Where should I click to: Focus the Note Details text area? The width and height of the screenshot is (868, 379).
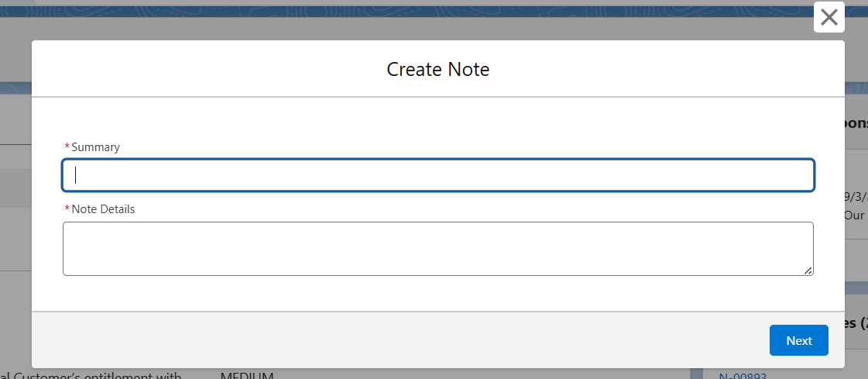tap(437, 248)
